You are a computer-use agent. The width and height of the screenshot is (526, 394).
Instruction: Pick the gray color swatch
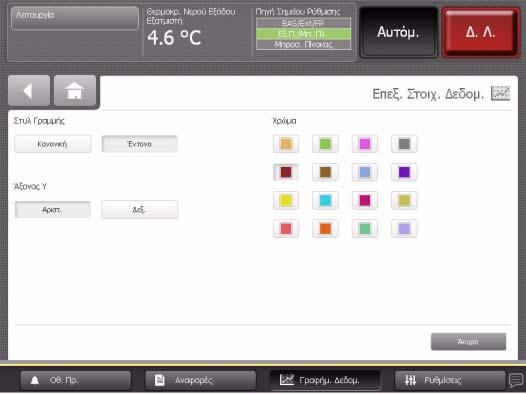click(x=404, y=144)
